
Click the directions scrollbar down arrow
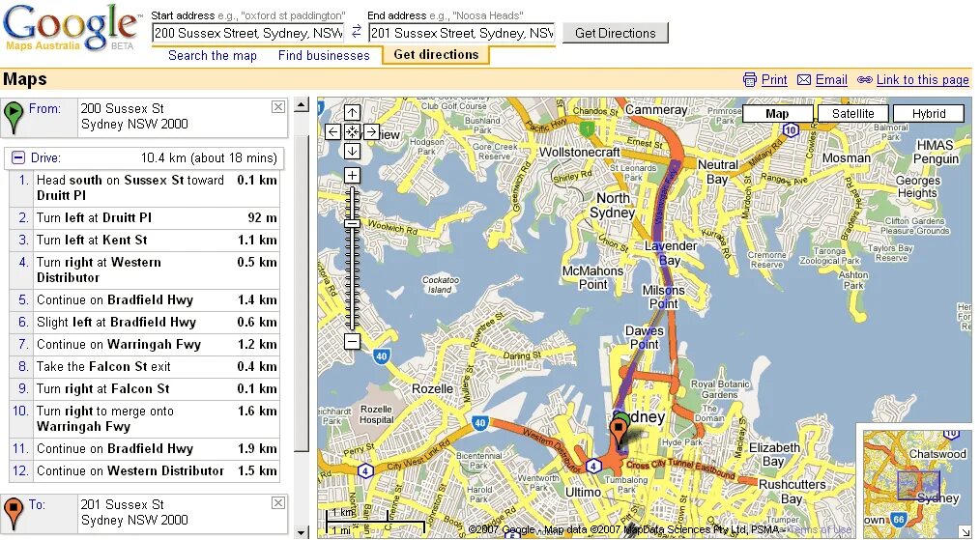(302, 532)
